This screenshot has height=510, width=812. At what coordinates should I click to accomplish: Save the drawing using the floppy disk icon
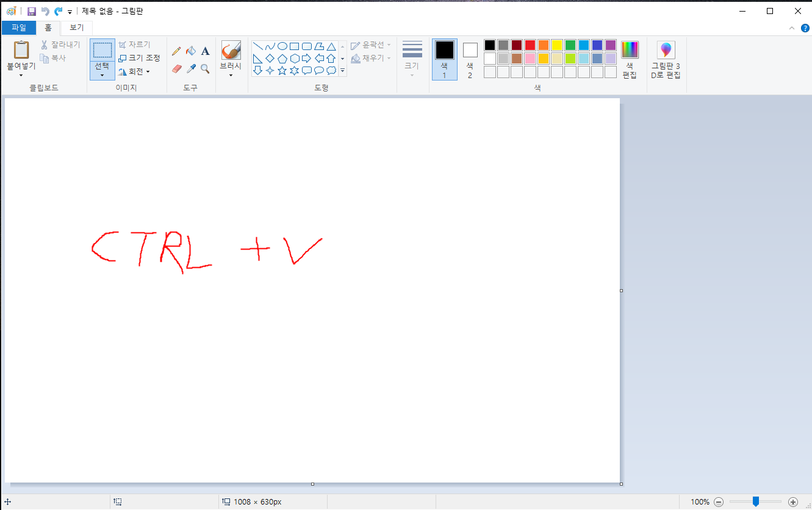click(32, 12)
